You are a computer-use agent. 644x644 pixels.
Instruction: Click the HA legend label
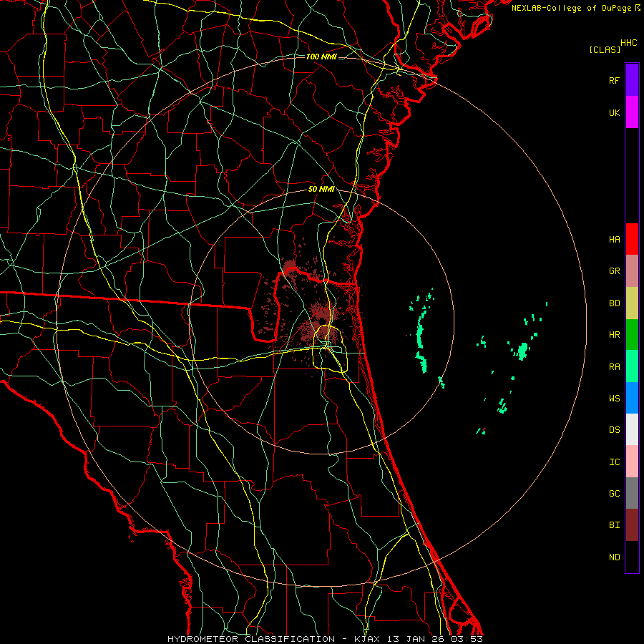(615, 239)
